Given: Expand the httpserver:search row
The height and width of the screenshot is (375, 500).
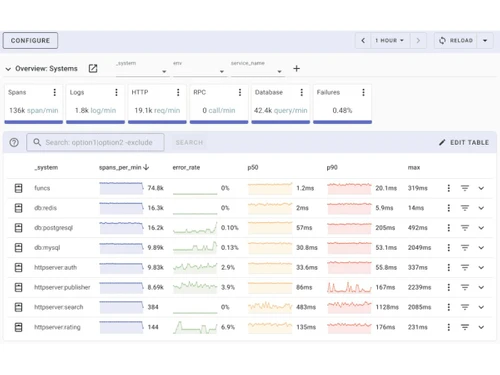Looking at the screenshot, I should pos(481,307).
